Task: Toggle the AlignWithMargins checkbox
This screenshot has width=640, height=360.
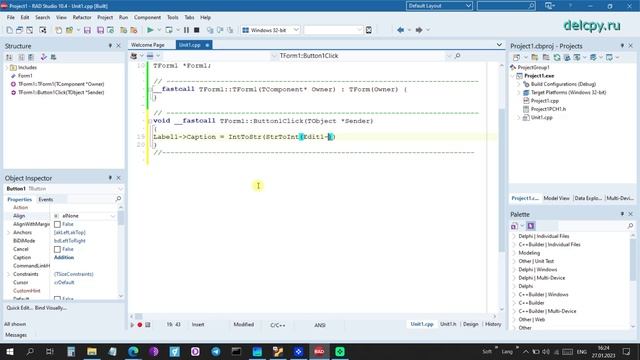Action: click(x=57, y=224)
